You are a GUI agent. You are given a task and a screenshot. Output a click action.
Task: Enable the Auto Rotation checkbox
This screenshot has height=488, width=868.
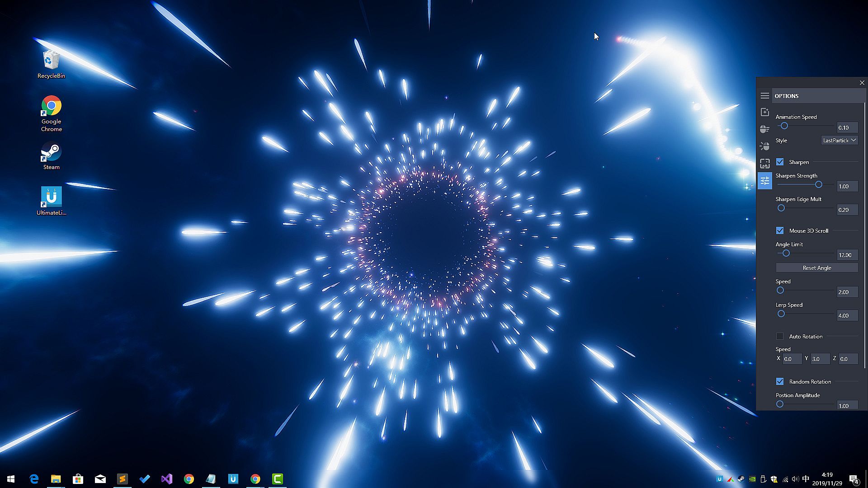click(x=780, y=336)
